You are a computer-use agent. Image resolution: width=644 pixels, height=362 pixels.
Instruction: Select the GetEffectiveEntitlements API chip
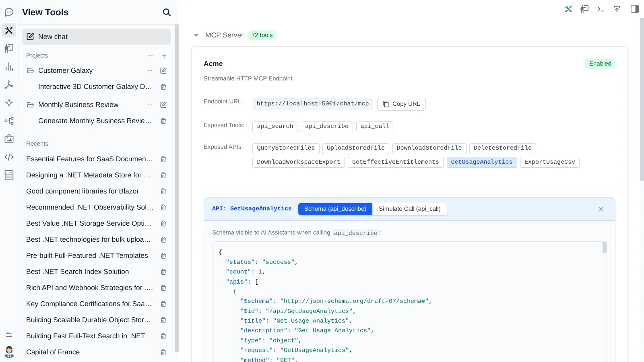click(x=396, y=162)
